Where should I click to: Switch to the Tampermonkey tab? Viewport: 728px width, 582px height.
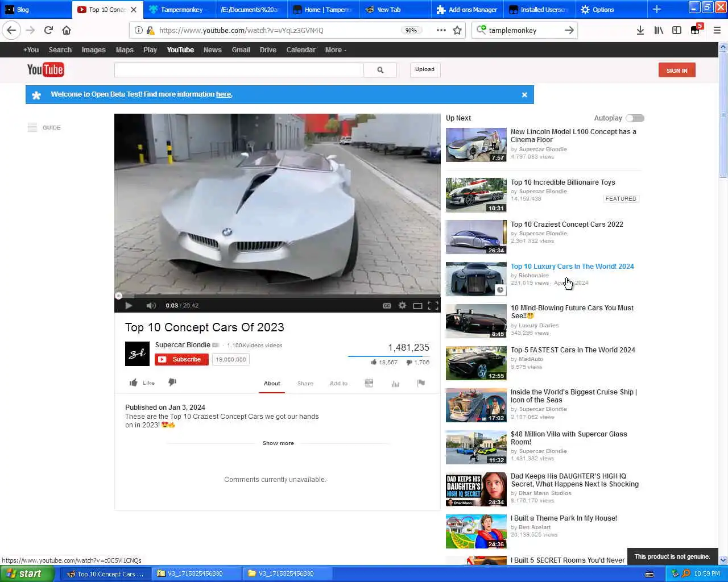(180, 10)
